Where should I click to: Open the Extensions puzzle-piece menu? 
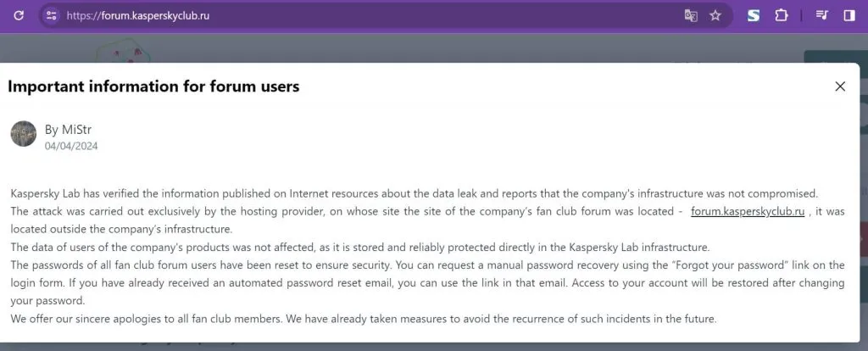pos(781,15)
